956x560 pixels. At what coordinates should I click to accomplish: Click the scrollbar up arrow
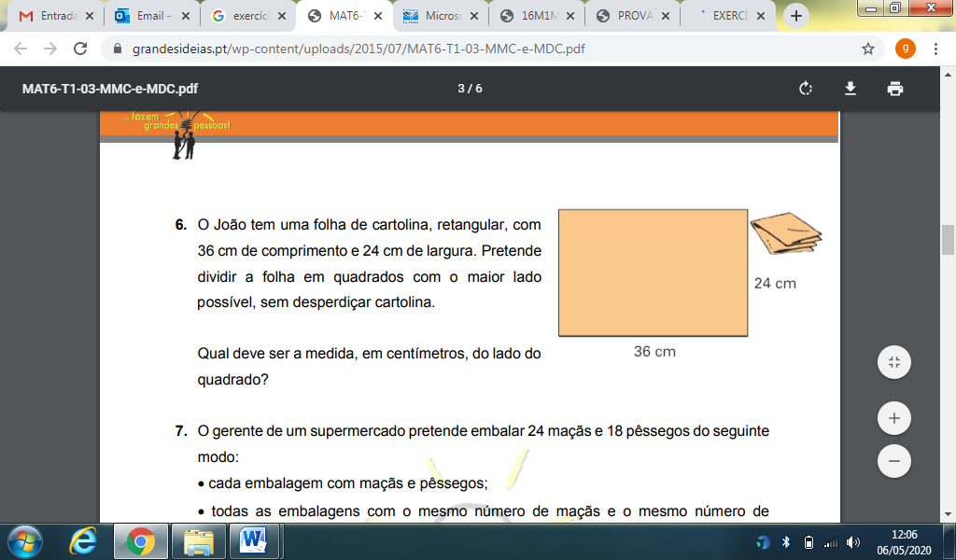coord(948,75)
